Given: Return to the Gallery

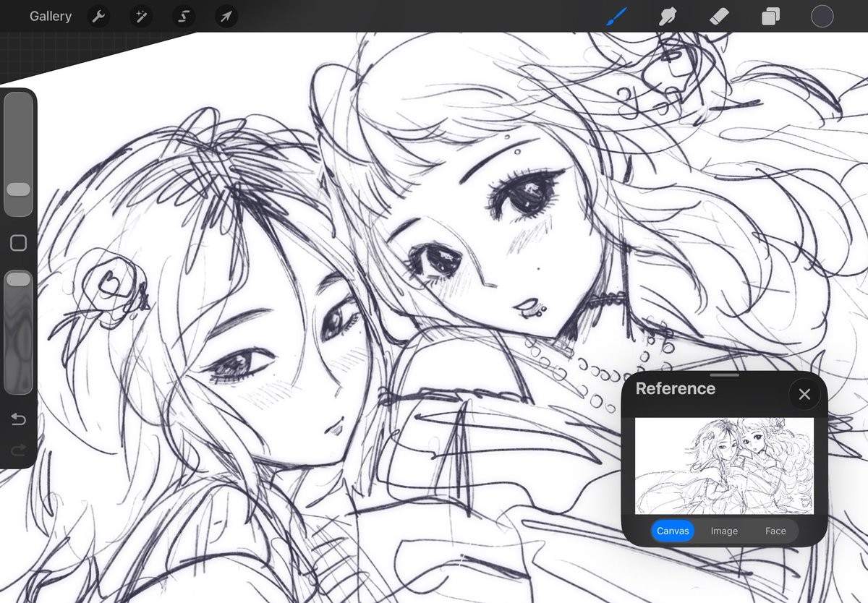Looking at the screenshot, I should [51, 16].
